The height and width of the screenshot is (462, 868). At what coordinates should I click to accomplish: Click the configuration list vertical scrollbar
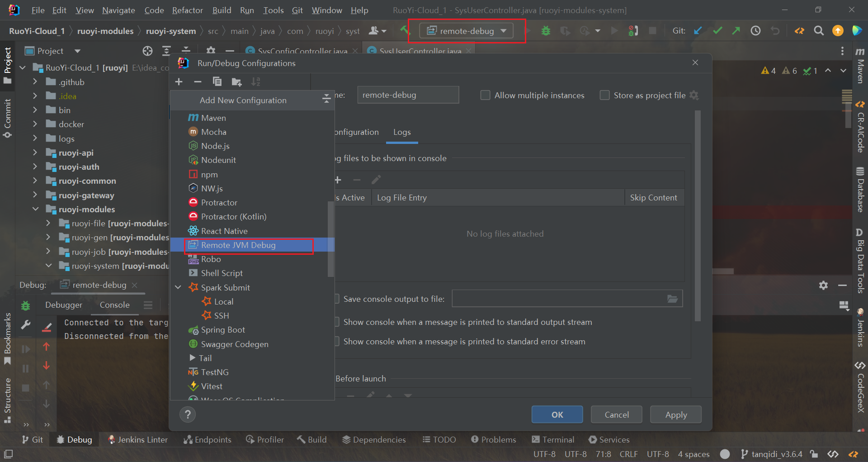(330, 239)
